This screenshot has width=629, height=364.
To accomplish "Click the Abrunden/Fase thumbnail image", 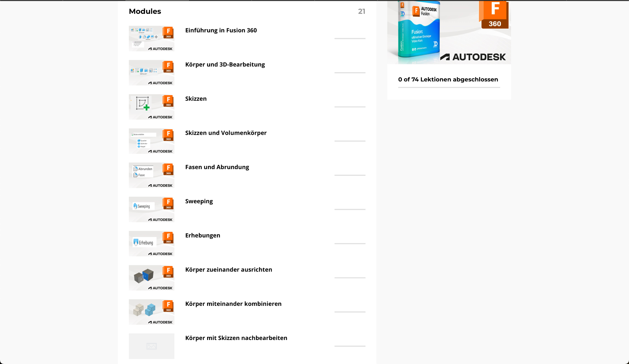I will click(x=151, y=175).
